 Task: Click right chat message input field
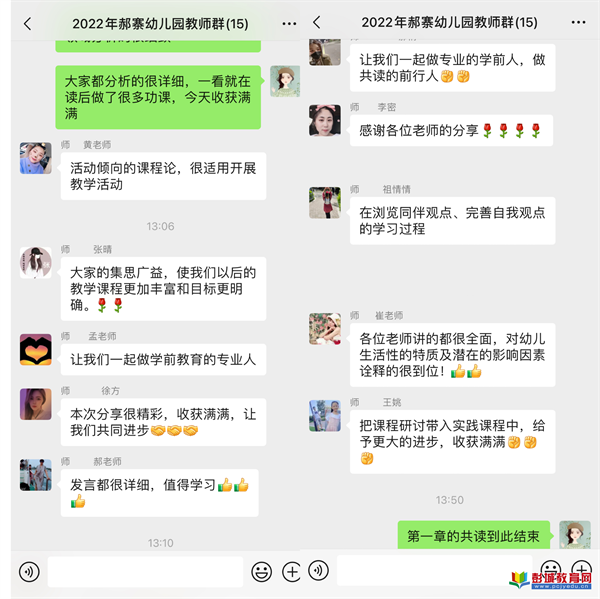(435, 570)
